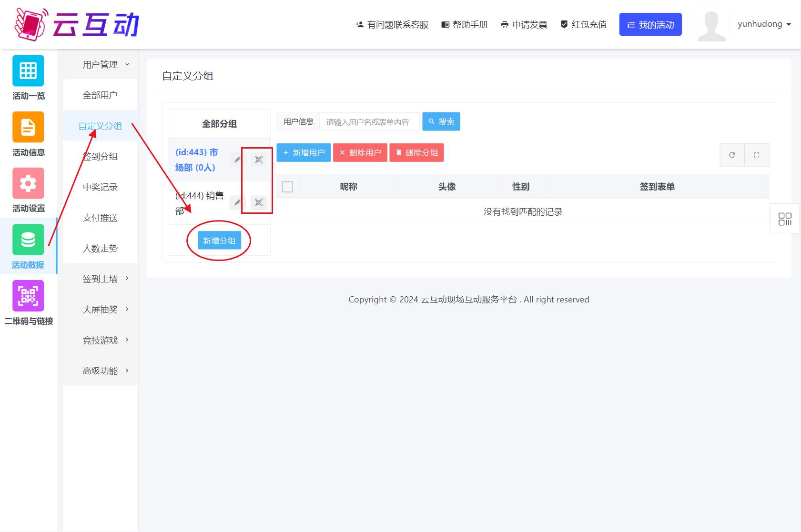Open 中奖记录 in the side menu
The image size is (801, 532).
coord(100,187)
